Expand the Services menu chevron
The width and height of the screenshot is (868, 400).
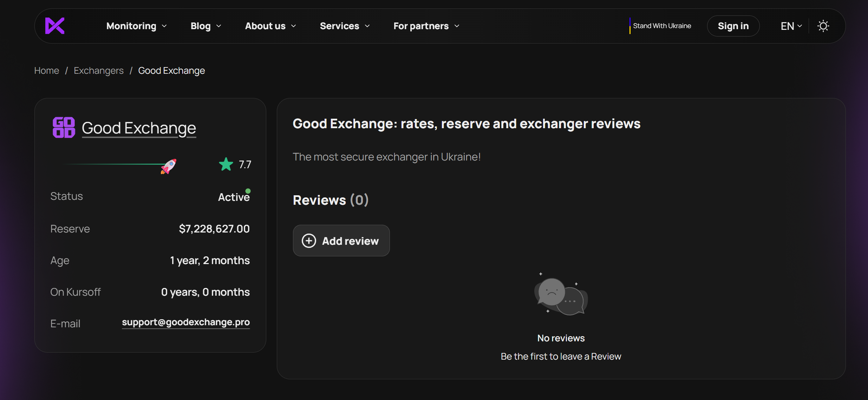pyautogui.click(x=367, y=26)
